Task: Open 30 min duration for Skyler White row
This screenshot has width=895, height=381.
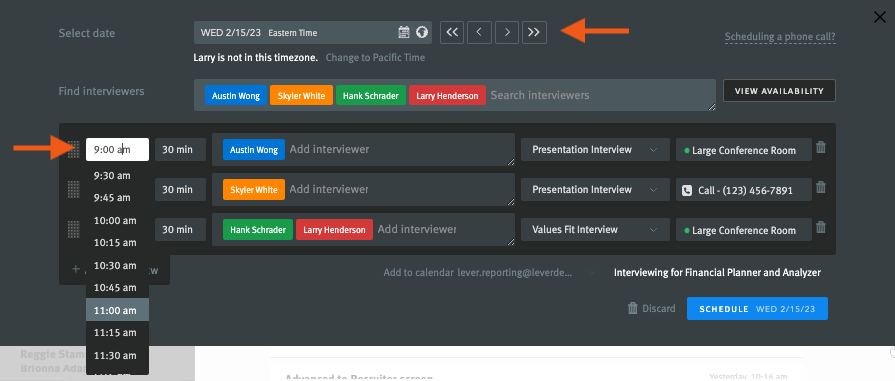Action: tap(180, 190)
